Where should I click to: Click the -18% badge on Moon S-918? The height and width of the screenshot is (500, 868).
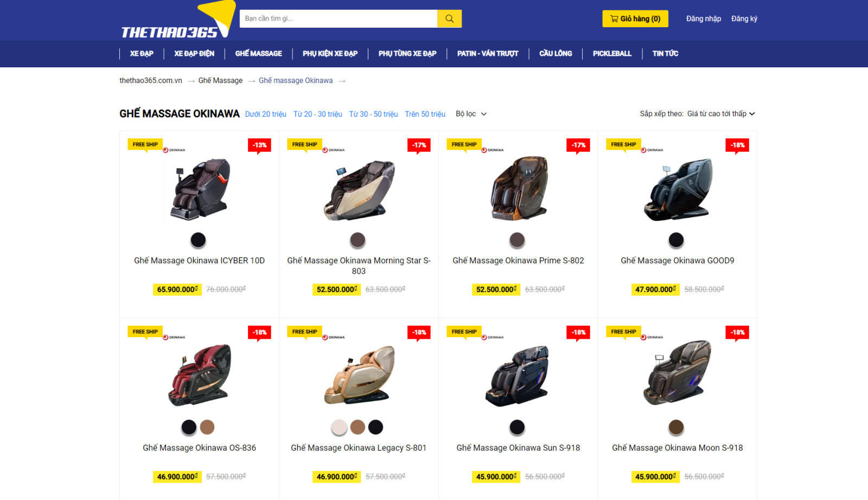[737, 333]
